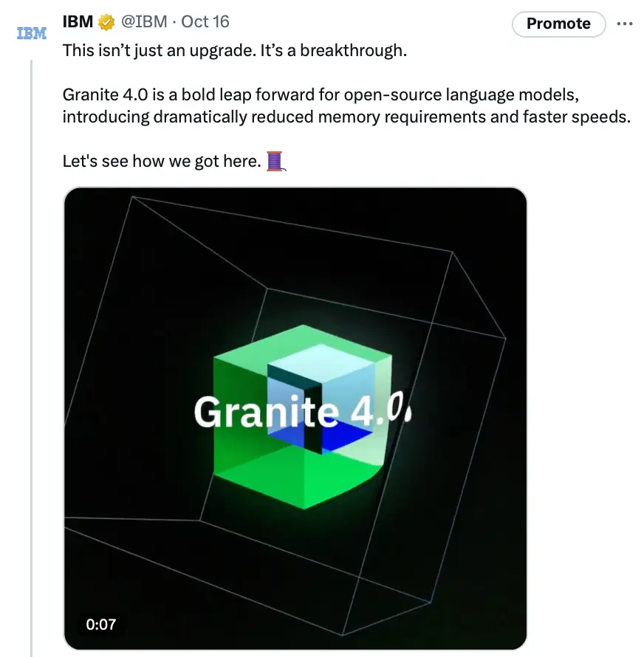Click the Promote button
The image size is (644, 657).
click(x=558, y=24)
